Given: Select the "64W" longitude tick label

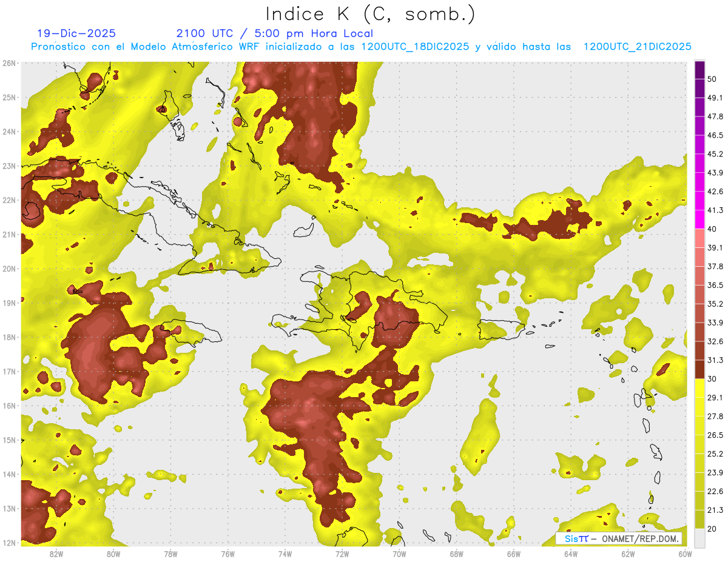Looking at the screenshot, I should [570, 554].
